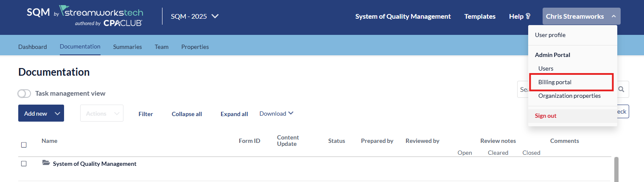
Task: Switch to the Summaries tab
Action: coord(127,47)
